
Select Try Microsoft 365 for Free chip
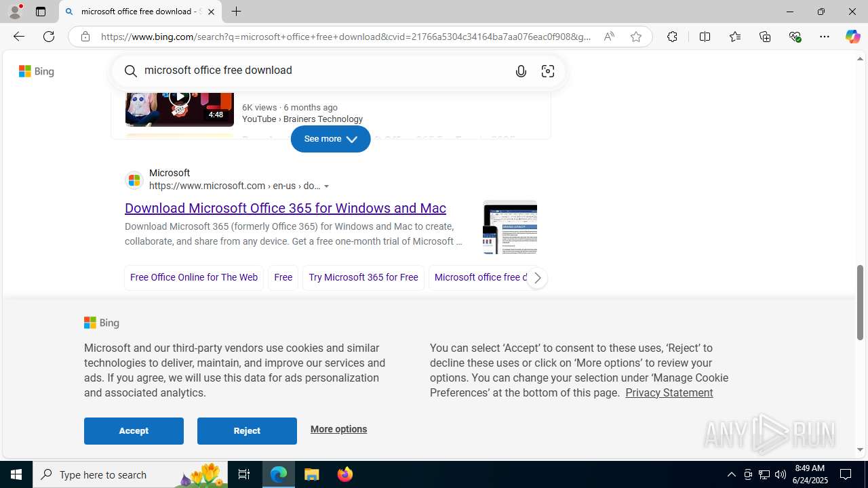tap(363, 277)
